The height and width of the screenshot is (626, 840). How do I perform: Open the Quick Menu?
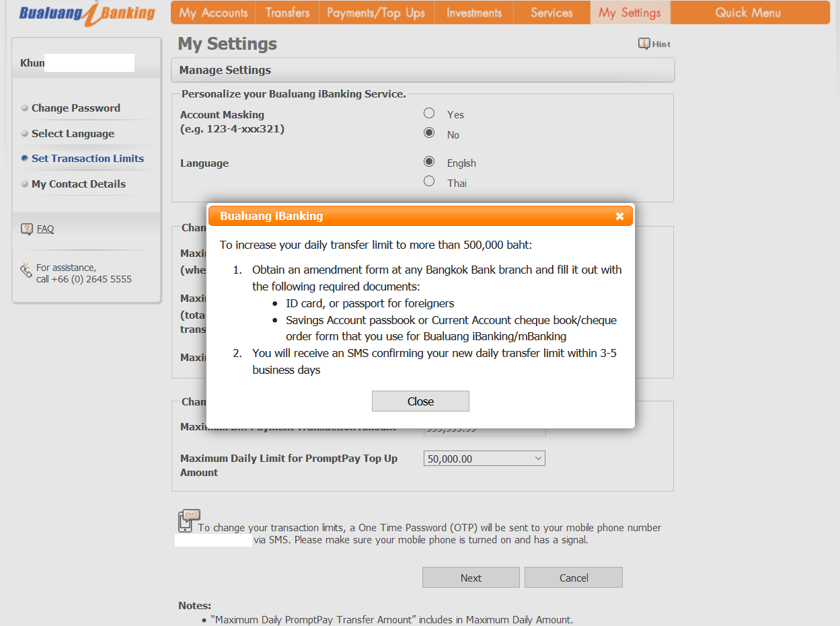point(748,13)
